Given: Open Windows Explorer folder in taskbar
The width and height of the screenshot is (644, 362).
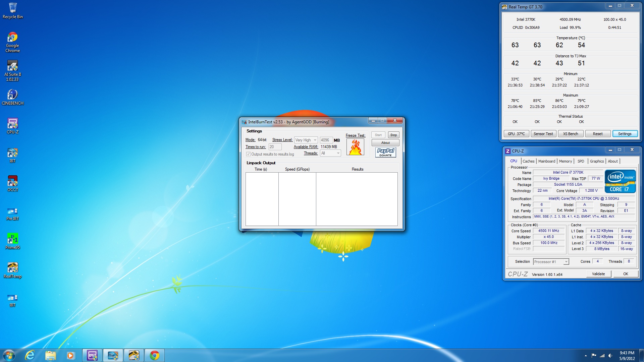Looking at the screenshot, I should (50, 355).
